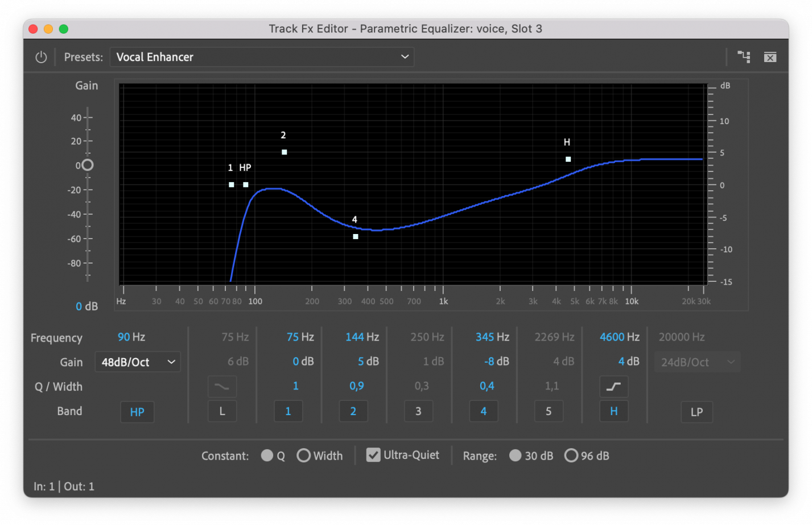Enable the Ultra-Quiet checkbox
Screen dimensions: 812x525
[373, 455]
